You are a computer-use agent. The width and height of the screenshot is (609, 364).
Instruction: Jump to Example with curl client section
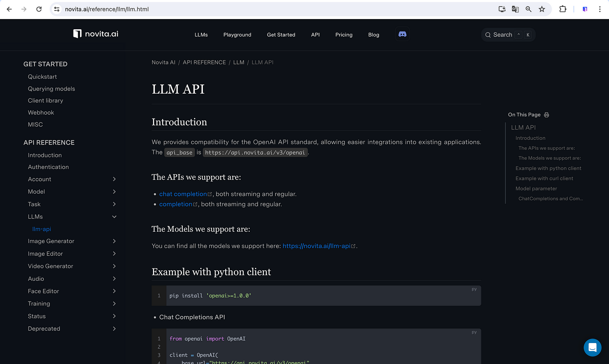coord(544,178)
